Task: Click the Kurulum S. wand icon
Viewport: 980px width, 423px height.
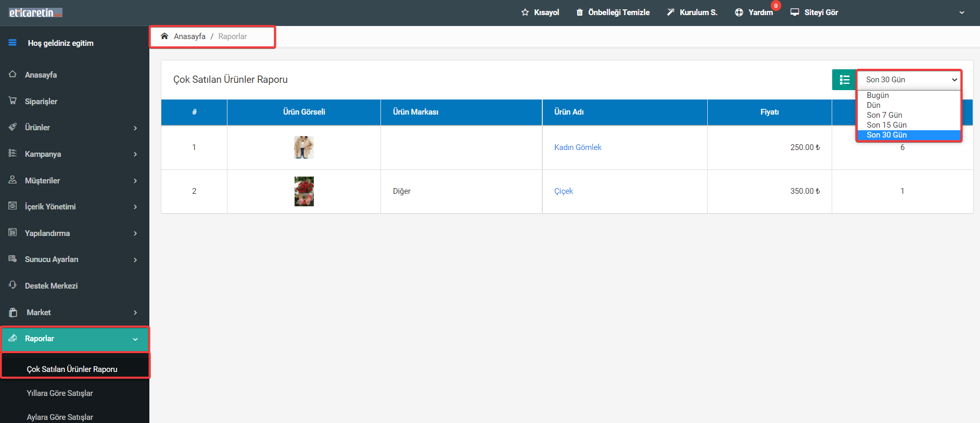Action: pyautogui.click(x=671, y=12)
